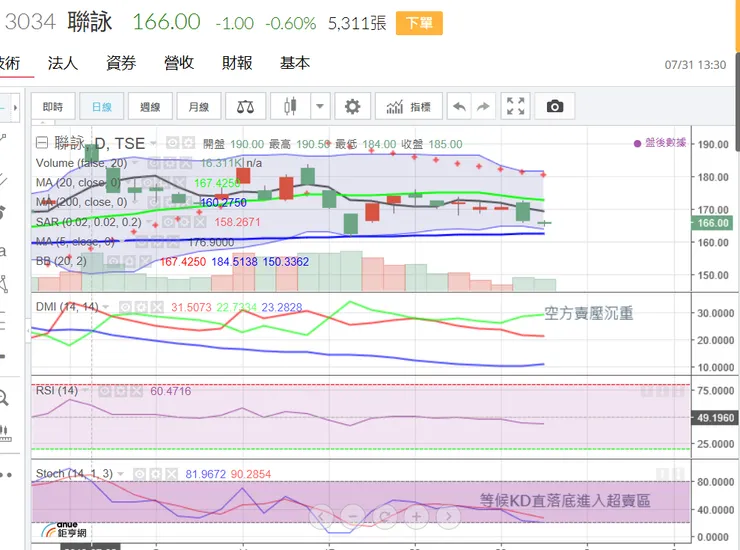Take a chart snapshot with camera icon
The image size is (740, 550).
coord(555,107)
